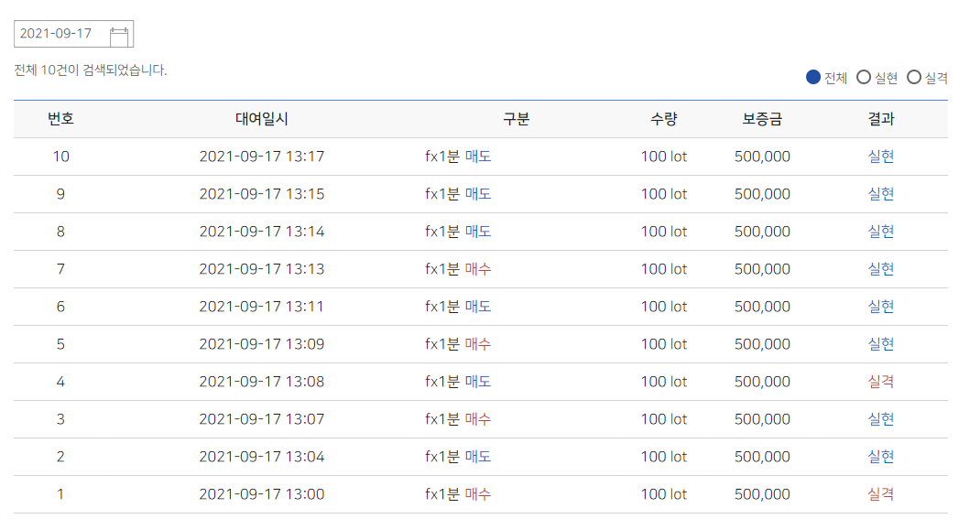Viewport: 980px width, 530px height.
Task: Click the 번호 column header
Action: point(60,119)
